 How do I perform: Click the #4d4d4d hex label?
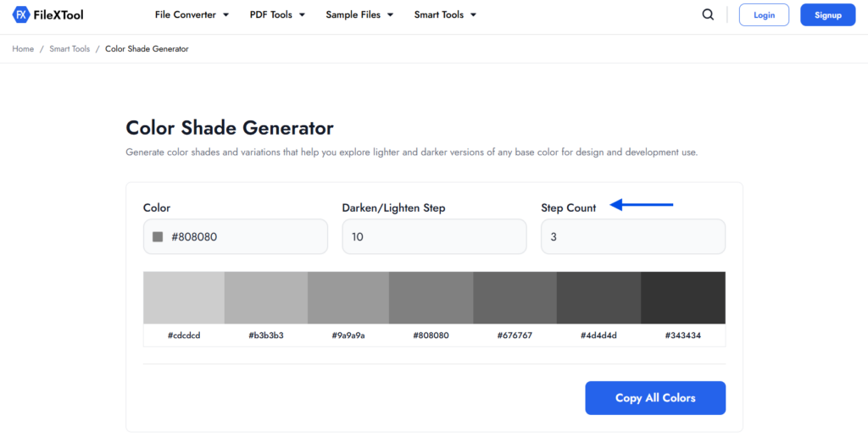tap(599, 335)
